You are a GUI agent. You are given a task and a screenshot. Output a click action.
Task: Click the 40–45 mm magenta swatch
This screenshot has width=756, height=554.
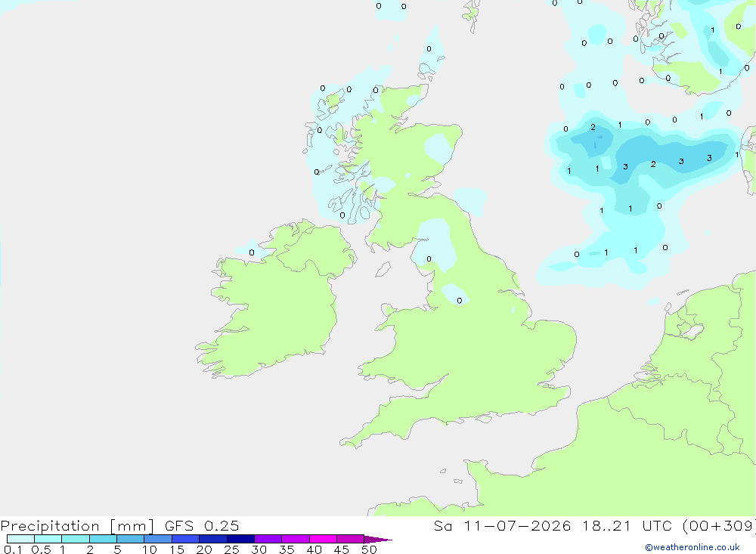click(x=323, y=539)
